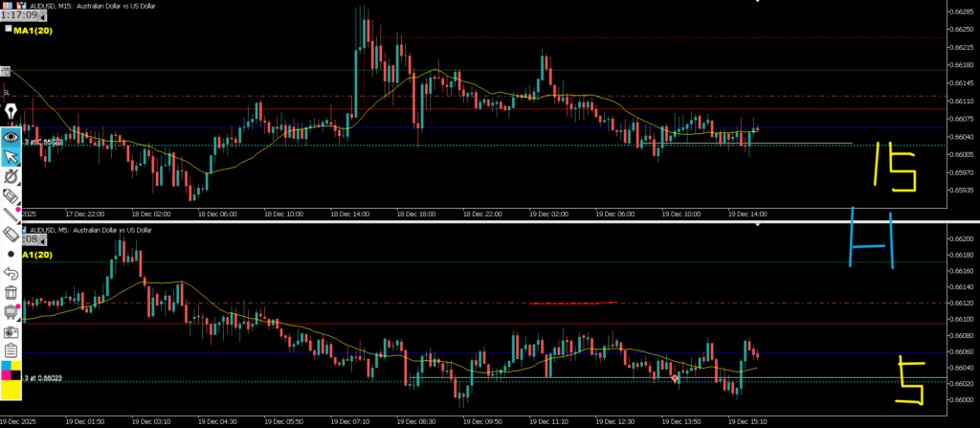Select the magenta color swatch
980x428 pixels.
(x=5, y=376)
